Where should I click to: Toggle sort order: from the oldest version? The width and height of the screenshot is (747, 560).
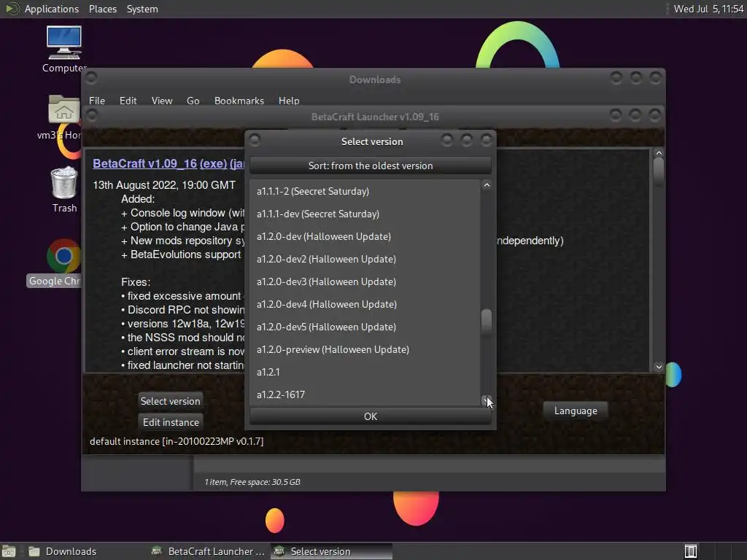pos(370,166)
